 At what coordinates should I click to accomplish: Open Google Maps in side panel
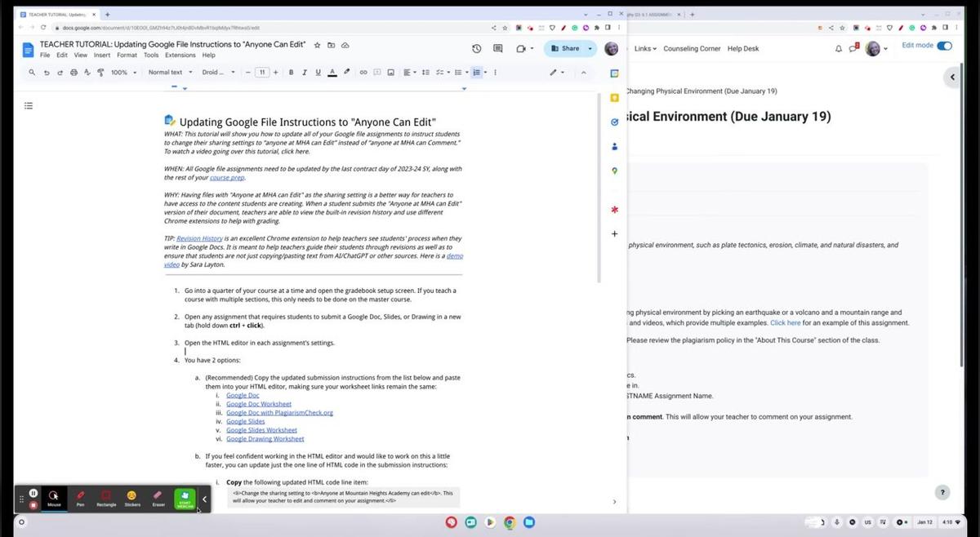tap(614, 171)
